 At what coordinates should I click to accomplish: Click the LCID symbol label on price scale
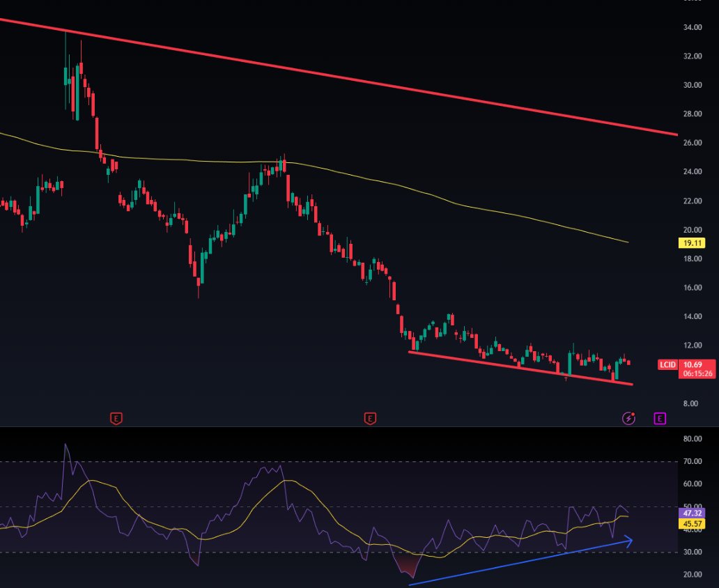click(667, 364)
